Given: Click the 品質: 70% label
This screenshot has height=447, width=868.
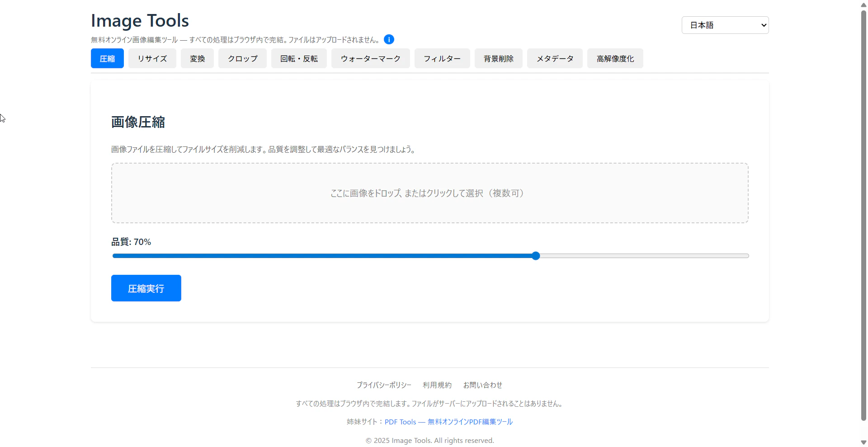Looking at the screenshot, I should tap(131, 242).
